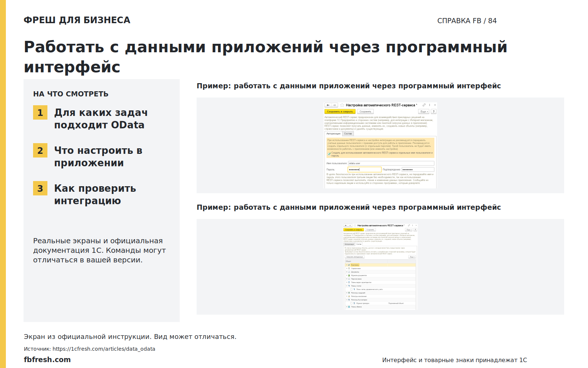
Task: Click the Подтверждение password field
Action: pyautogui.click(x=418, y=170)
